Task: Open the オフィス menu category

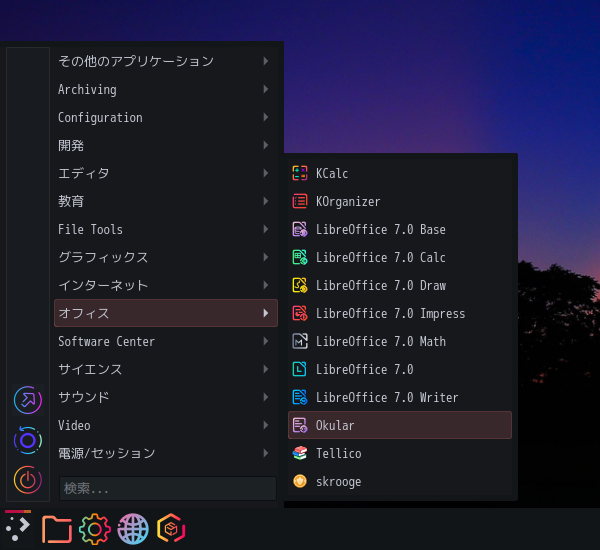Action: pyautogui.click(x=166, y=313)
